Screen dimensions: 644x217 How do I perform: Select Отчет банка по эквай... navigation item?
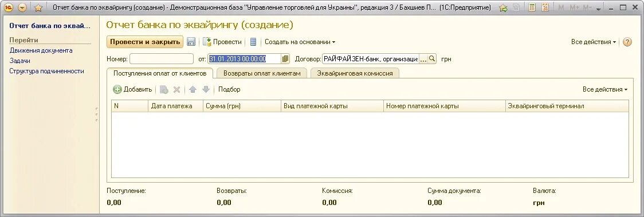coord(50,25)
